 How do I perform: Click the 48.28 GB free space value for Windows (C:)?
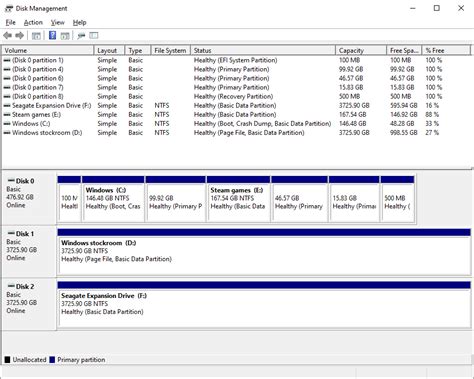[402, 123]
